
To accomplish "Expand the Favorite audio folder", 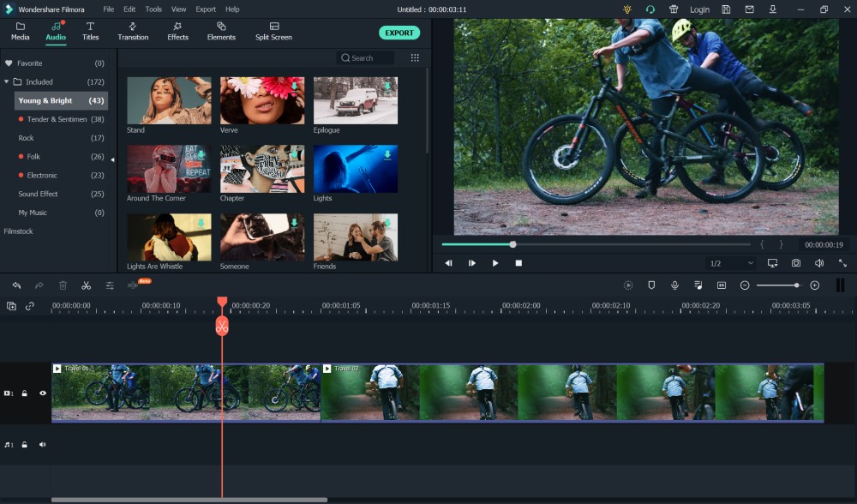I will click(x=7, y=63).
